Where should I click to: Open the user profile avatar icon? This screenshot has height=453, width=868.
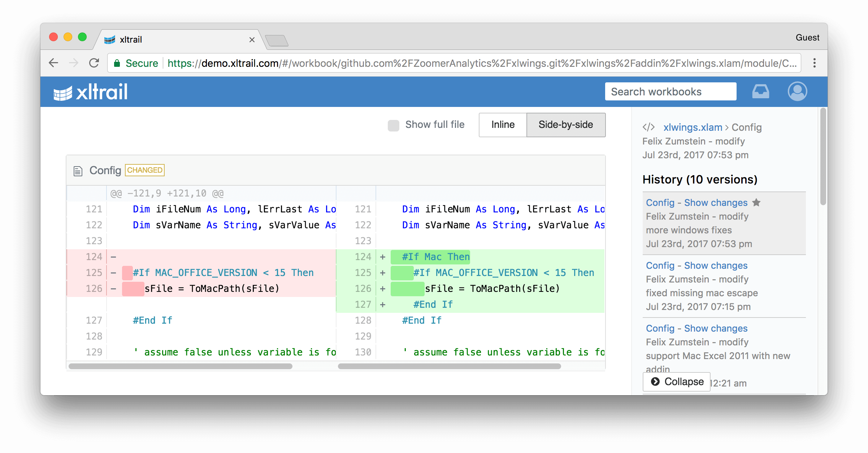(x=797, y=91)
